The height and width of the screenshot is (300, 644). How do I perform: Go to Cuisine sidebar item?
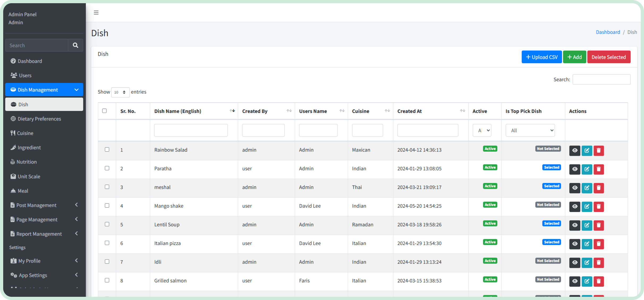point(25,133)
